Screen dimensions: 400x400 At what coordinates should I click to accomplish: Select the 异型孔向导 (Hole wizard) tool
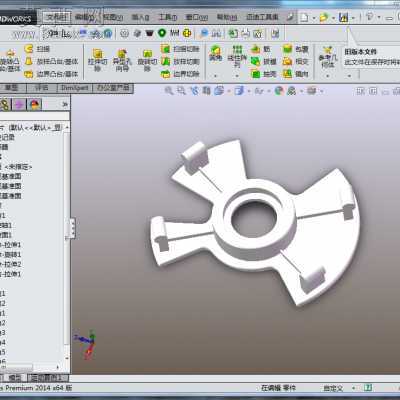(x=122, y=61)
